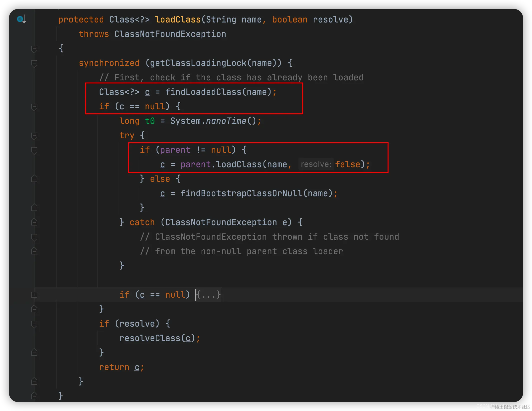Collapse the method body fold marker at opening brace
Image resolution: width=532 pixels, height=411 pixels.
pyautogui.click(x=34, y=49)
